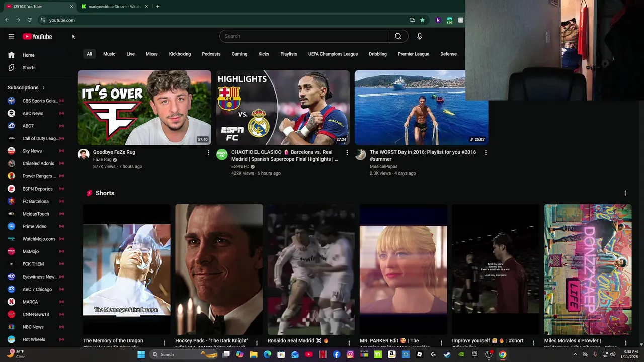
Task: Select the Music filter chip
Action: pos(109,54)
